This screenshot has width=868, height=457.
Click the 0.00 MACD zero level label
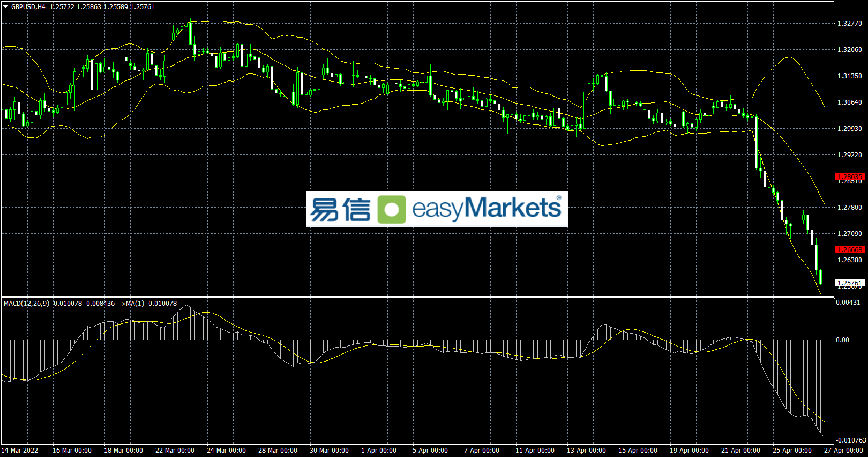[843, 340]
